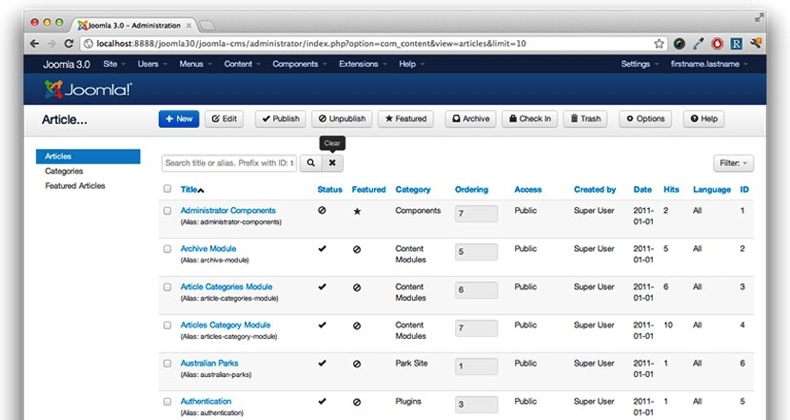Open the Filter dropdown
The image size is (790, 420).
734,163
